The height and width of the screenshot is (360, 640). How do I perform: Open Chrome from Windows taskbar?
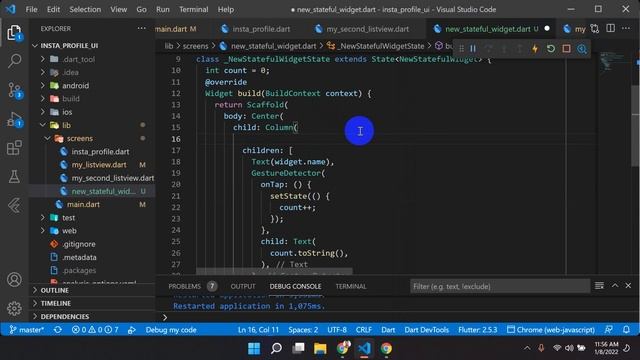(x=386, y=348)
